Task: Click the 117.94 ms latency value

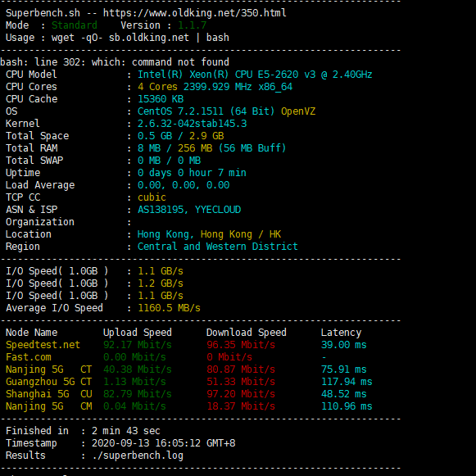Action: (347, 382)
